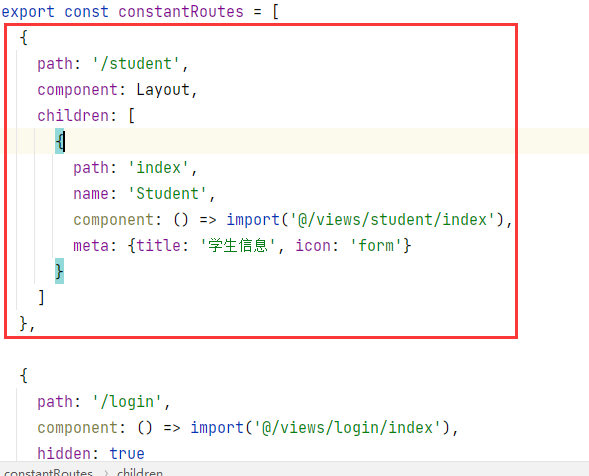Click the "meta" key

[91, 245]
